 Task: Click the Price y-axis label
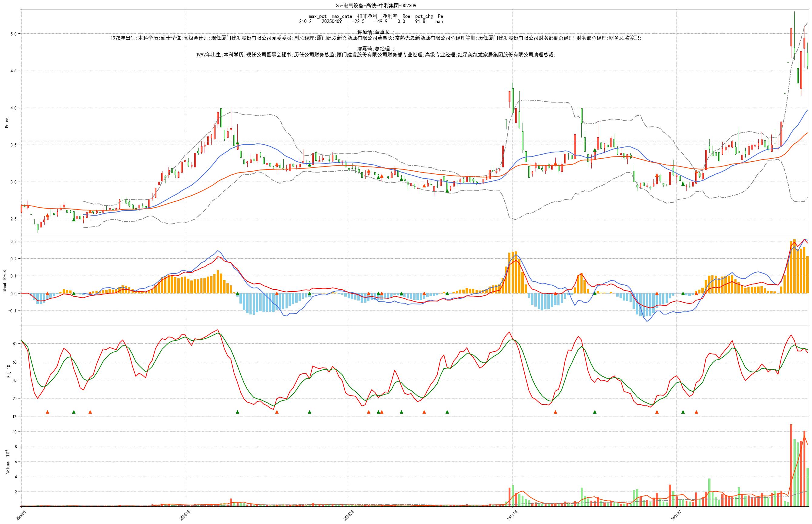(7, 123)
